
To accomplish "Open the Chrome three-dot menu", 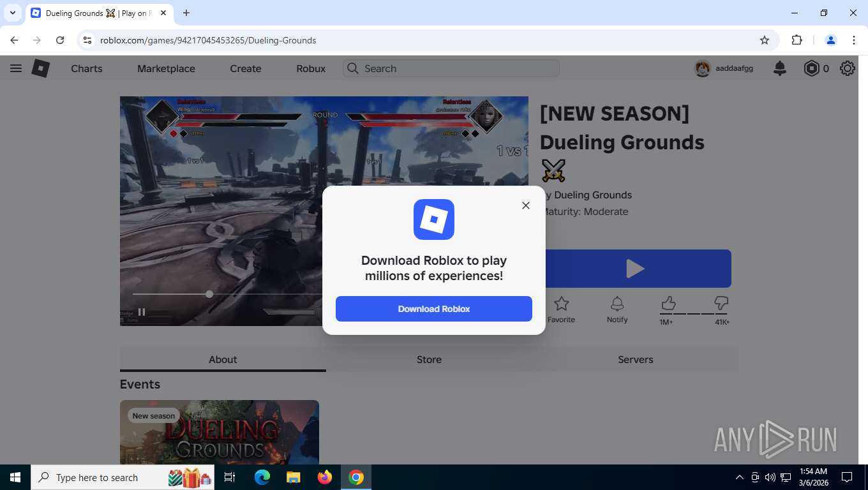I will pos(854,40).
